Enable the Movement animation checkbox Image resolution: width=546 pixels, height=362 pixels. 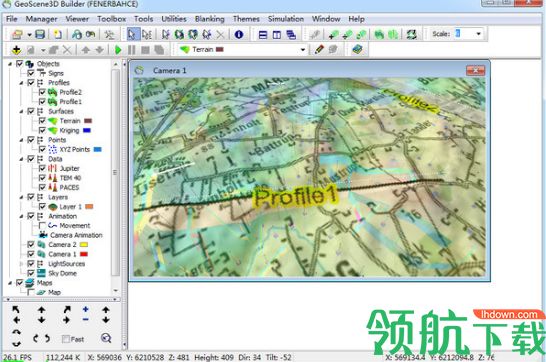click(42, 226)
